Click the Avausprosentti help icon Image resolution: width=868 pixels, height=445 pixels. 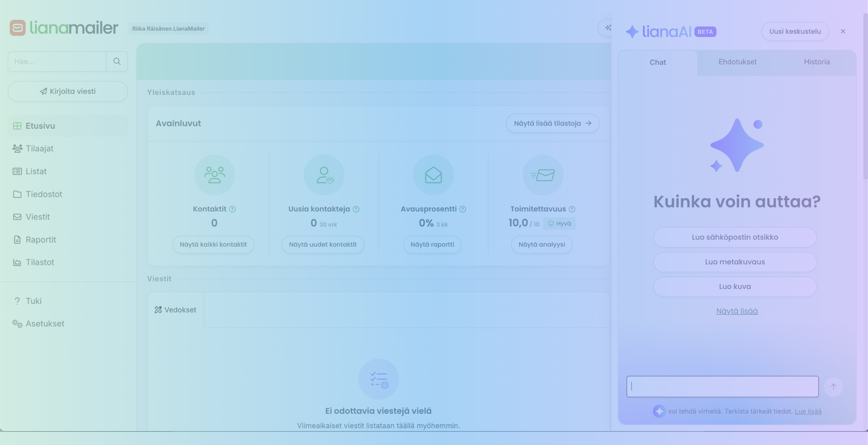tap(462, 209)
